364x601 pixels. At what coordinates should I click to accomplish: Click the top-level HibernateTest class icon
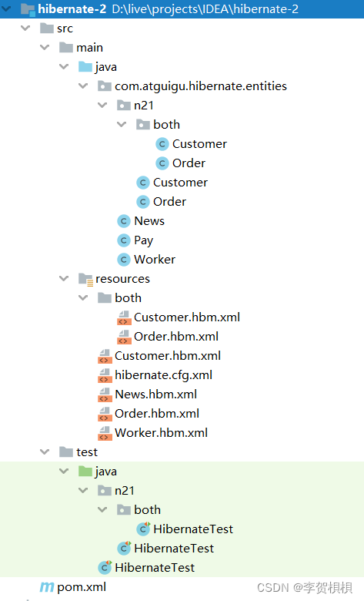pos(105,567)
